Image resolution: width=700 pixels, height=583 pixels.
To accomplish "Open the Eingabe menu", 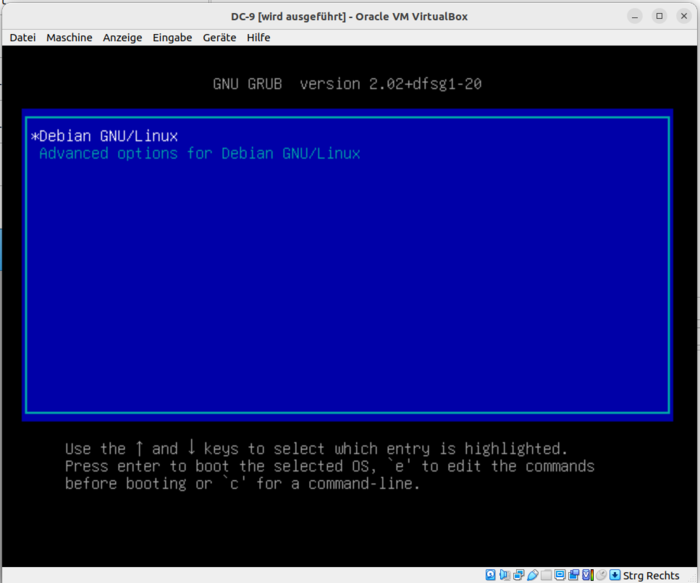I will (x=173, y=38).
